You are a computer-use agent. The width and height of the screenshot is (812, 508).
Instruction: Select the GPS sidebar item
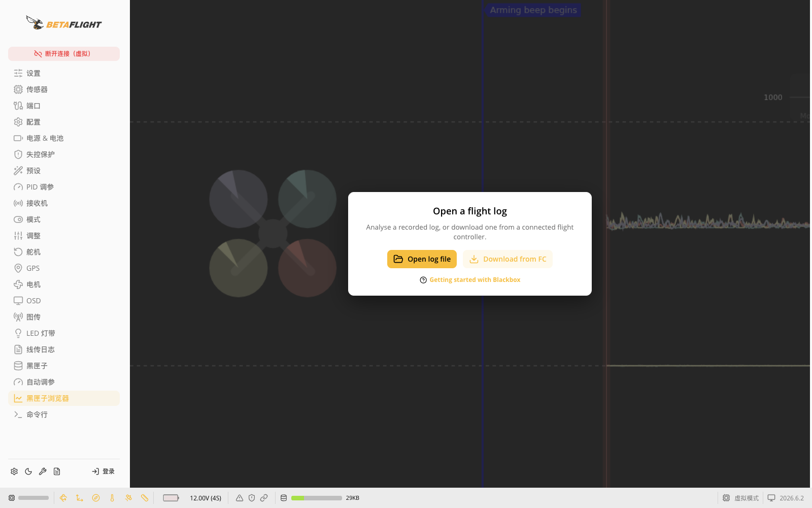click(x=64, y=268)
